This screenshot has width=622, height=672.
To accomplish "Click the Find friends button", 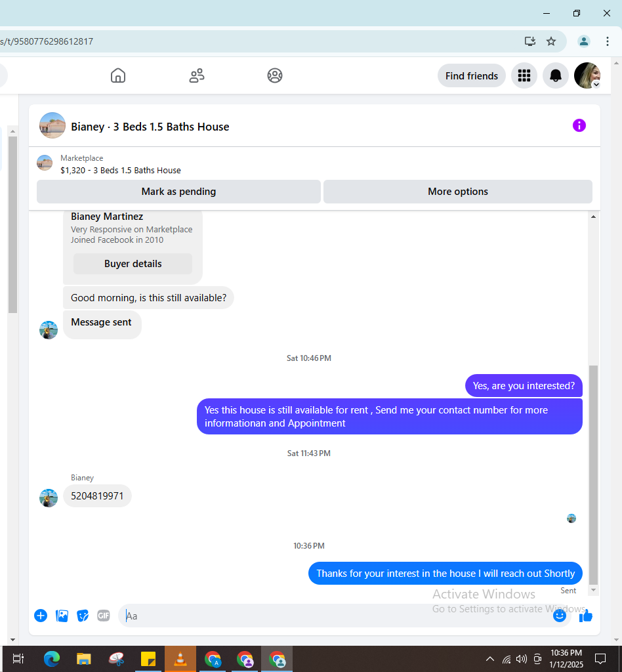I will tap(471, 76).
